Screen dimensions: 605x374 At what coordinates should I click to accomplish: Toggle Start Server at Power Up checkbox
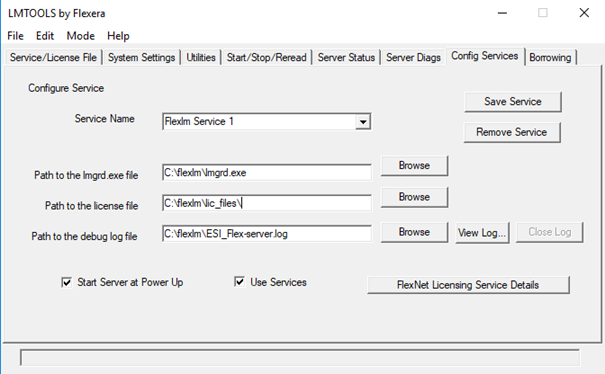click(66, 283)
